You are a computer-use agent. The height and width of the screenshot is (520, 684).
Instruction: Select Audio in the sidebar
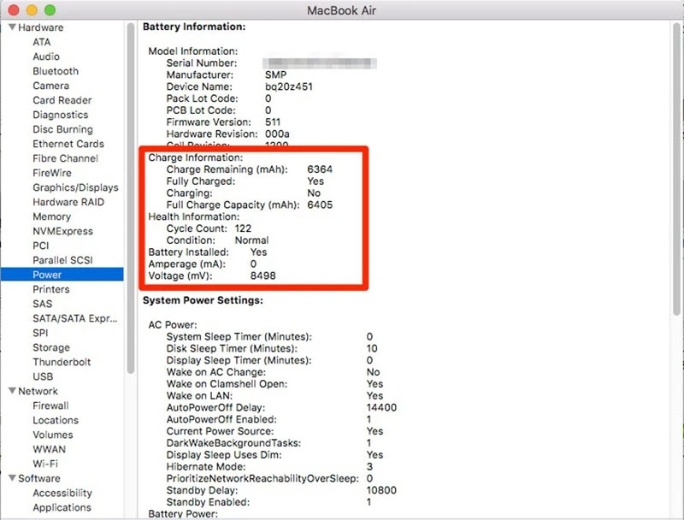(46, 56)
